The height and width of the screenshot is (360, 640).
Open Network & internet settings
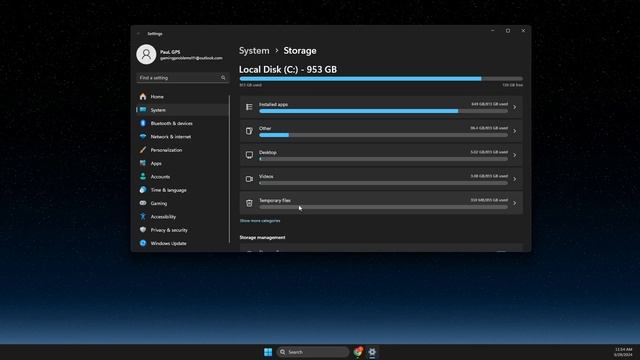(x=182, y=136)
